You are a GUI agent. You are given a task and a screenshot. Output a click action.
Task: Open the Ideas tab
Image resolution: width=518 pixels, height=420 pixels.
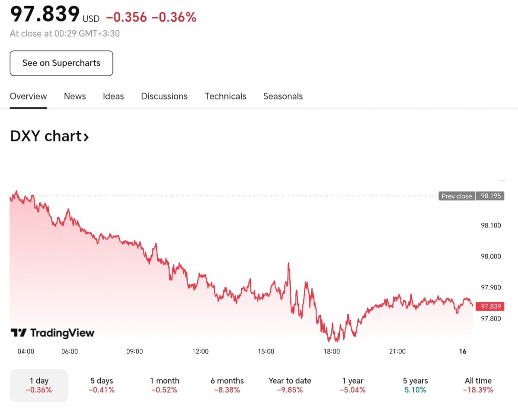[x=113, y=96]
